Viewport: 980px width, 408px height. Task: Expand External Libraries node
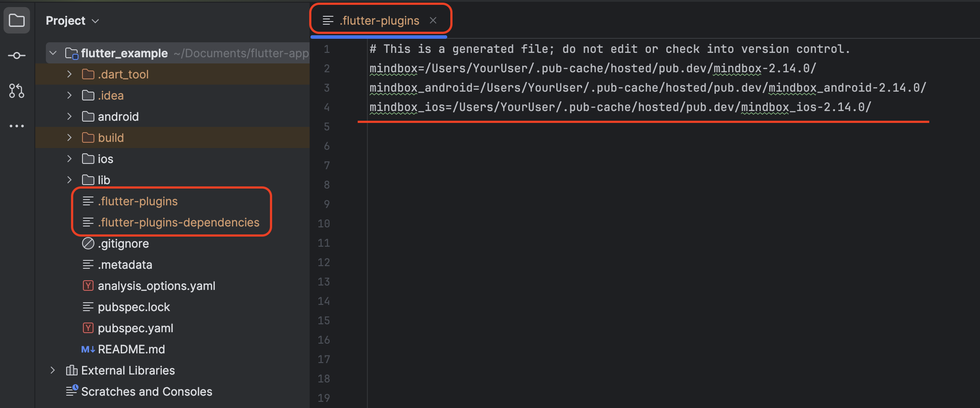53,371
